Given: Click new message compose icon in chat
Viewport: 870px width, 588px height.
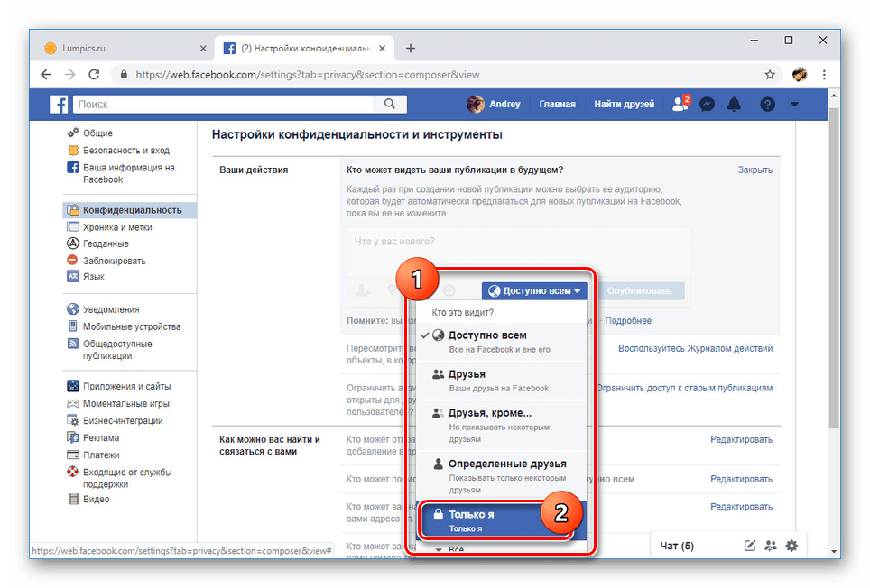Looking at the screenshot, I should tap(750, 546).
